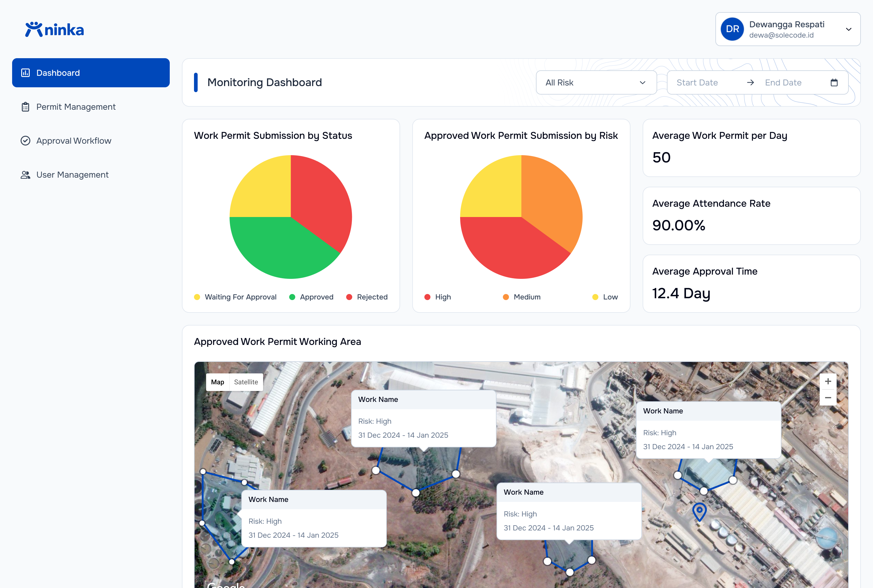Toggle the Rejected legend item
873x588 pixels.
point(367,297)
